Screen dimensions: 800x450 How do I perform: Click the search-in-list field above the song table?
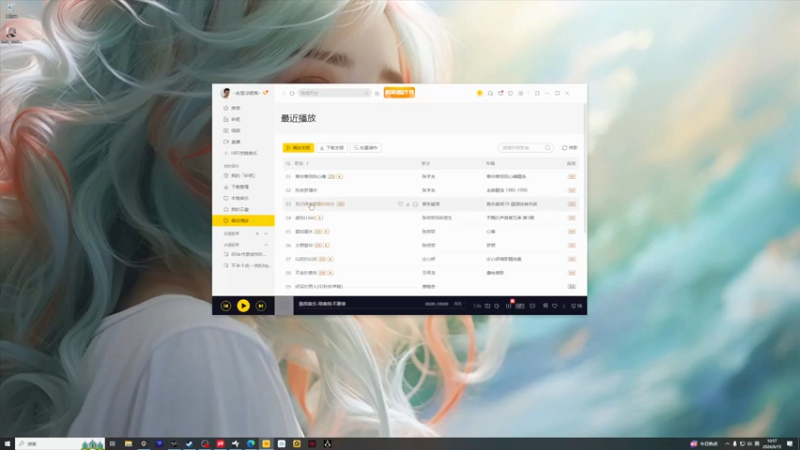pos(526,147)
